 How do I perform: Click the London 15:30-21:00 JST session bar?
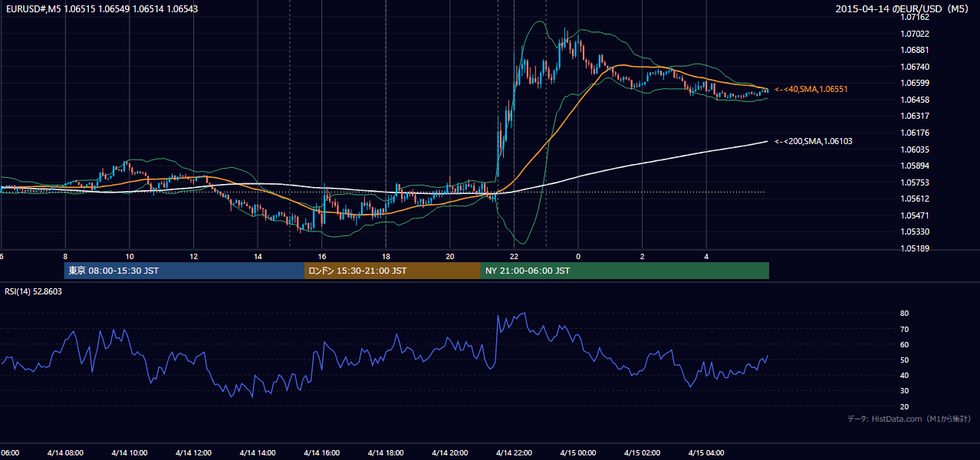[x=393, y=271]
